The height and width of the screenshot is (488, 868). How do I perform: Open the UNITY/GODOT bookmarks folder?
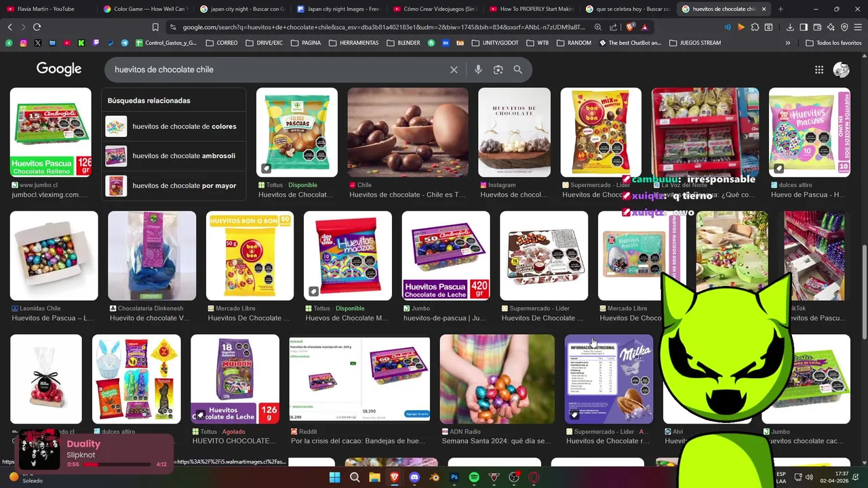pyautogui.click(x=495, y=43)
